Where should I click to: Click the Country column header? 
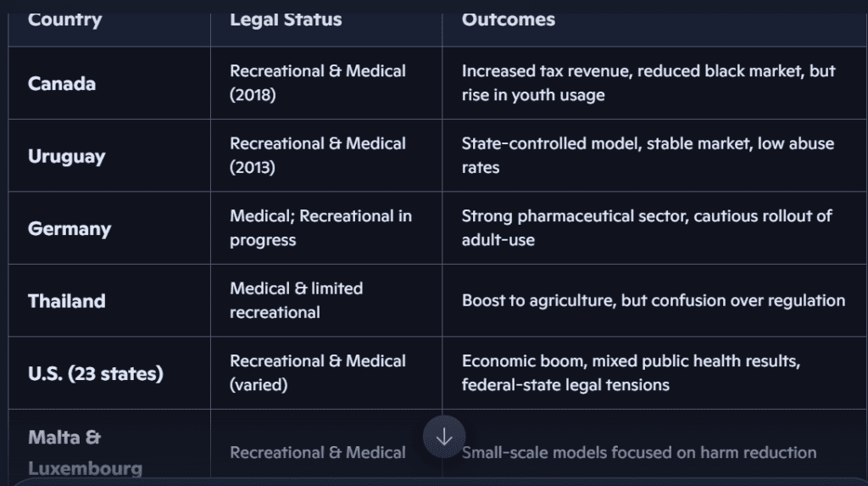(64, 20)
